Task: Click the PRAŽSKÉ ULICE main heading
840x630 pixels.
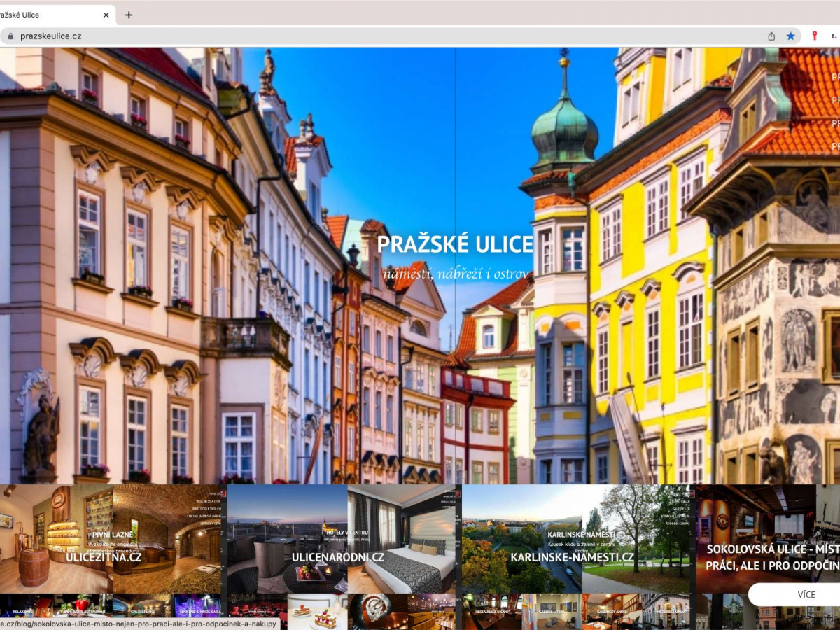Action: 455,244
